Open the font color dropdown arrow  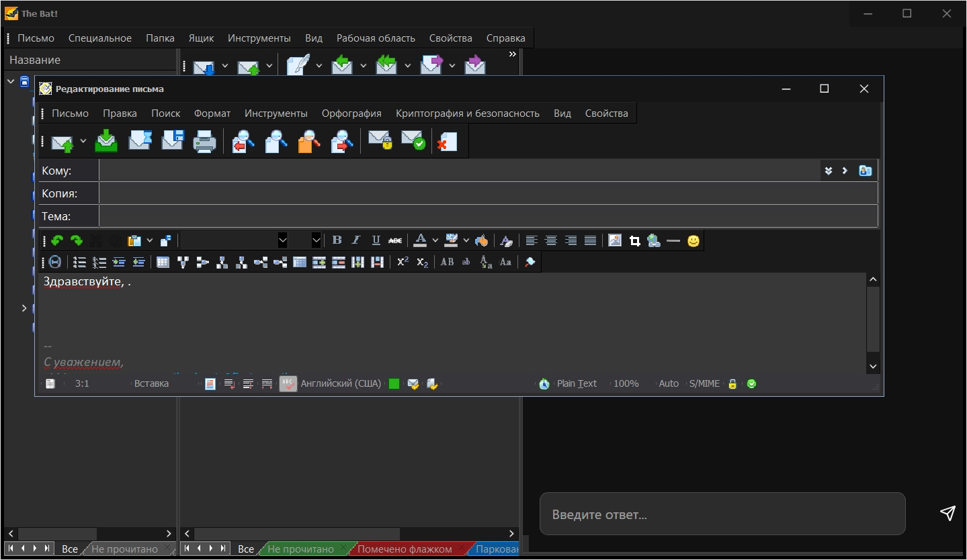435,240
